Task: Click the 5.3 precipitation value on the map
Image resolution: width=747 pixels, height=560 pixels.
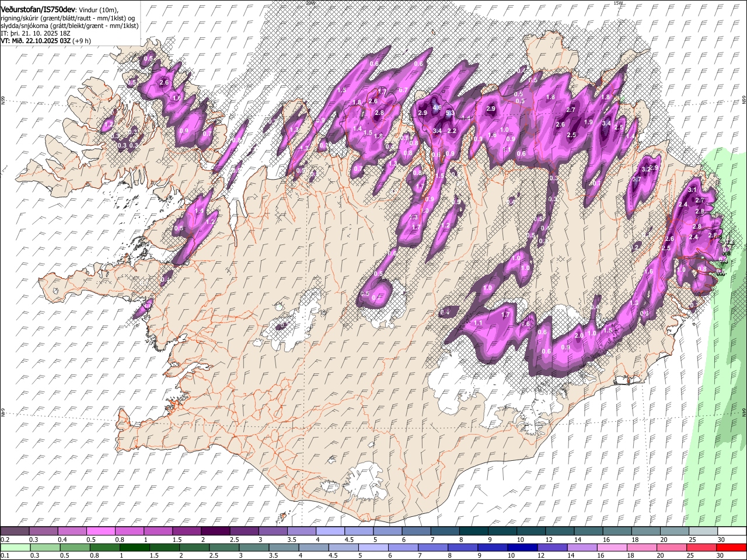Action: pyautogui.click(x=450, y=113)
